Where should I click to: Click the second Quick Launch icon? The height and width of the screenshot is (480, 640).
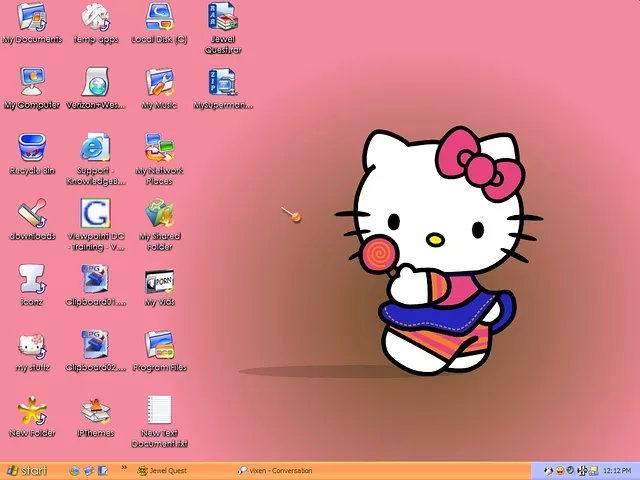tap(89, 471)
